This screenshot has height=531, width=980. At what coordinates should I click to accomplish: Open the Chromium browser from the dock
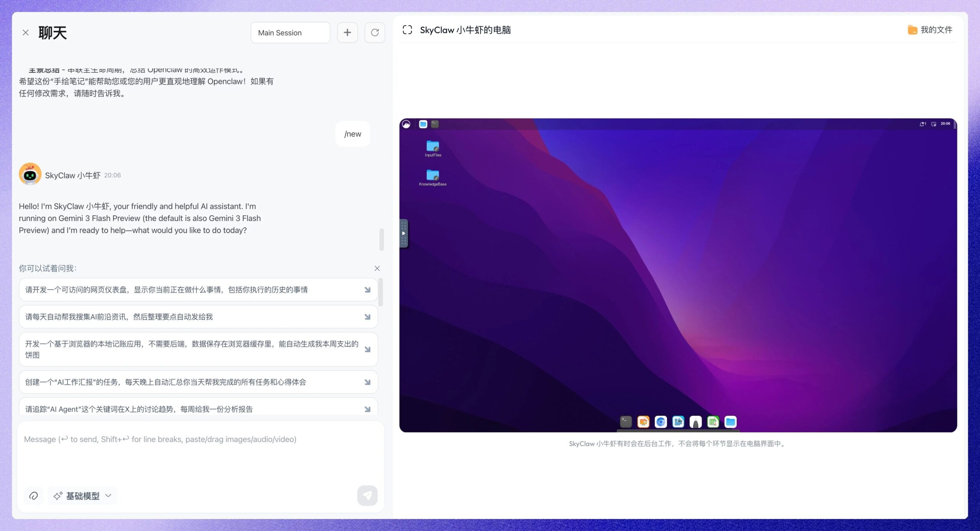click(x=660, y=422)
